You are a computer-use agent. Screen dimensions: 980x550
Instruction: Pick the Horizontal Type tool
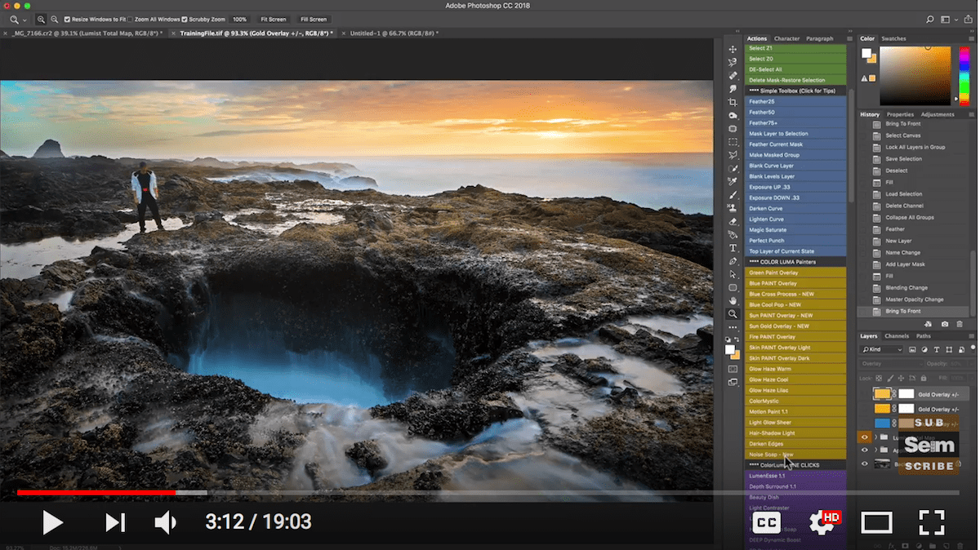point(733,248)
